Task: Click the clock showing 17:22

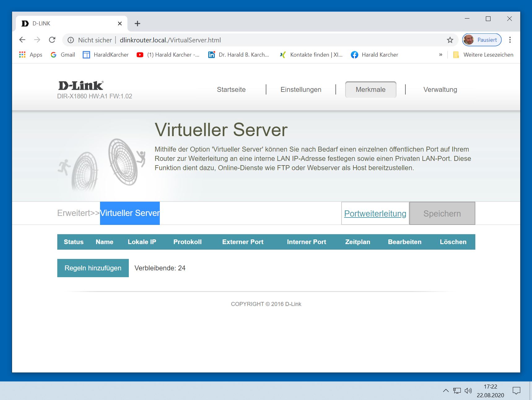Action: click(491, 387)
